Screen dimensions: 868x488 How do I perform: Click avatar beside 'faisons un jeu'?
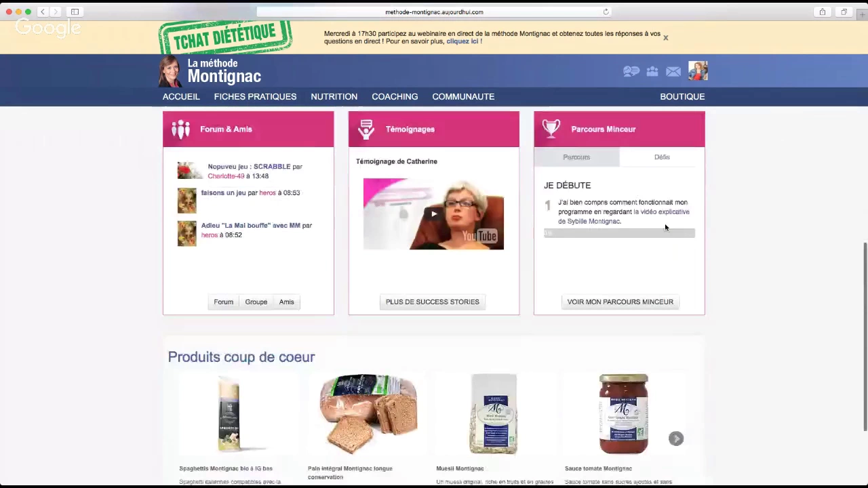pos(186,201)
